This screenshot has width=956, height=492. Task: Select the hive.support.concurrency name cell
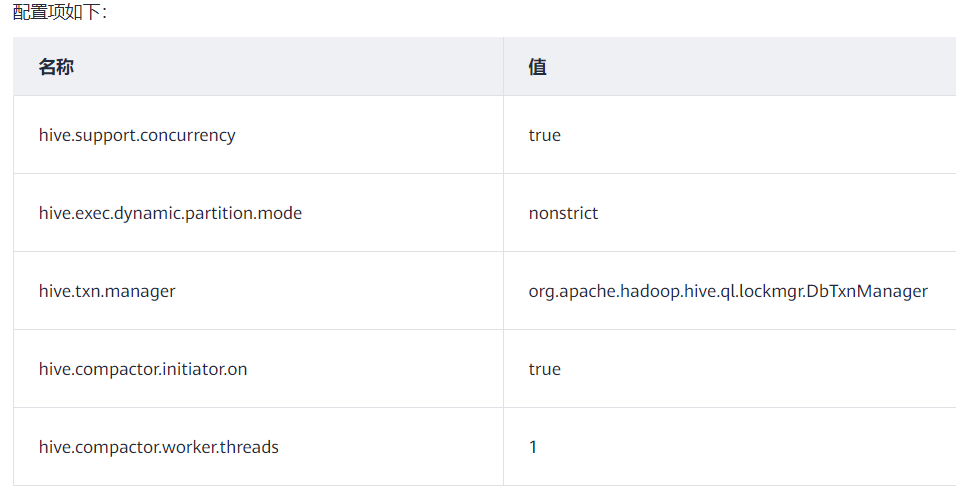[x=137, y=135]
